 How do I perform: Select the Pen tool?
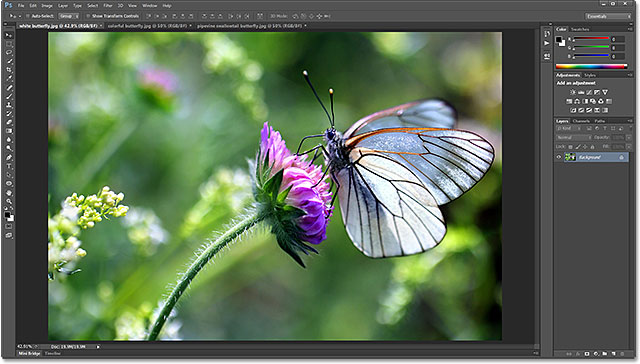(9, 158)
